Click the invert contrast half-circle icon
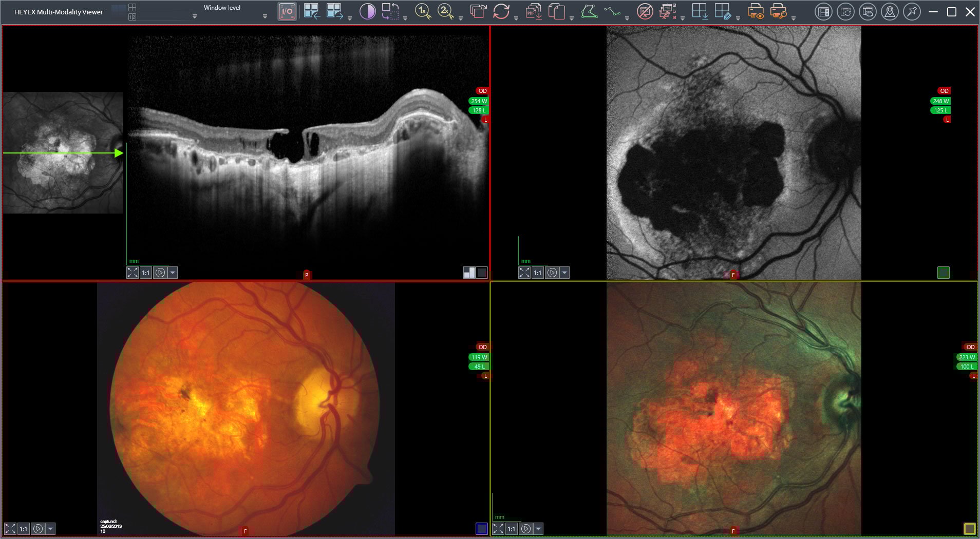This screenshot has height=539, width=980. [x=367, y=11]
